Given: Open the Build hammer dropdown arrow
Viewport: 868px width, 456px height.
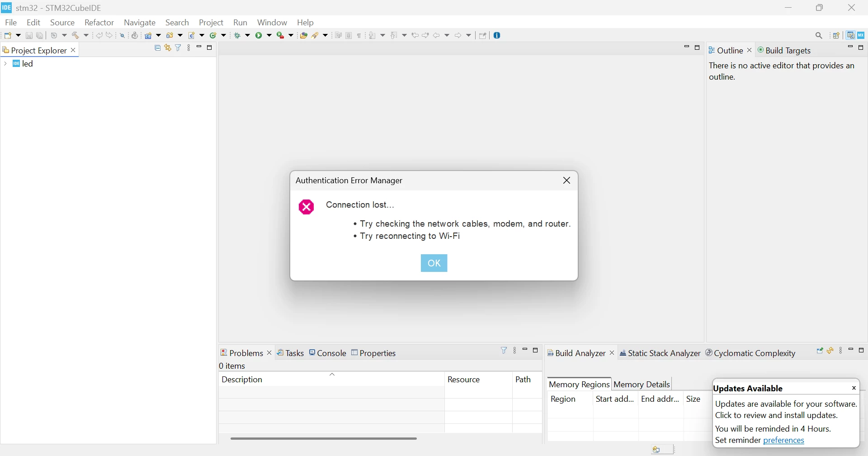Looking at the screenshot, I should click(x=86, y=35).
